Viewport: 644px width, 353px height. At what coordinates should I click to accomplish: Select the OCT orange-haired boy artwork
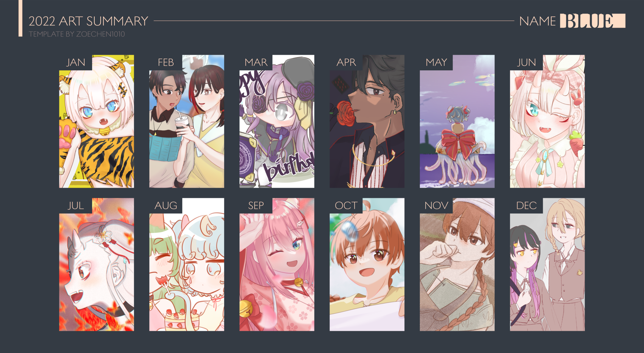(x=367, y=264)
